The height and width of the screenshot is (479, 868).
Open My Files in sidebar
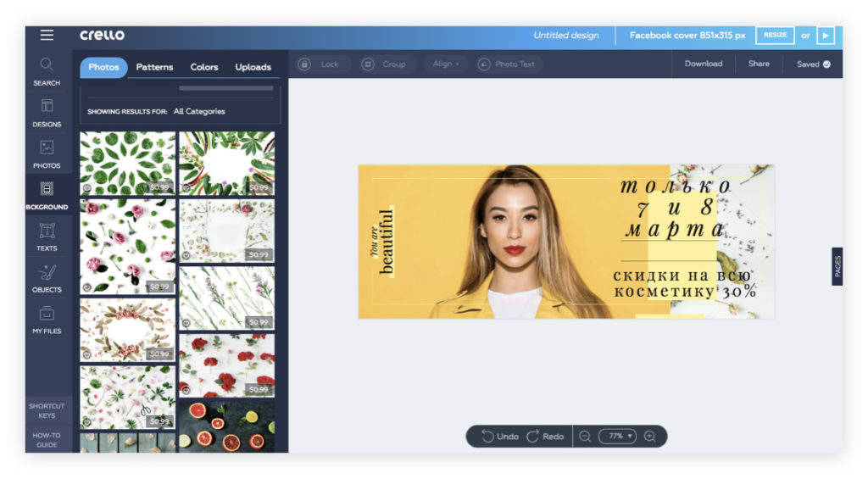coord(47,319)
